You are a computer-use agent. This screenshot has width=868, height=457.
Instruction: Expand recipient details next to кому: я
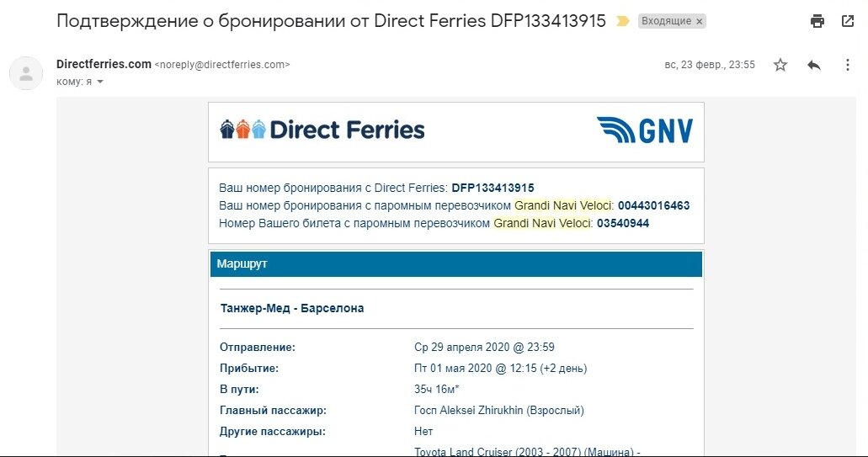tap(100, 82)
